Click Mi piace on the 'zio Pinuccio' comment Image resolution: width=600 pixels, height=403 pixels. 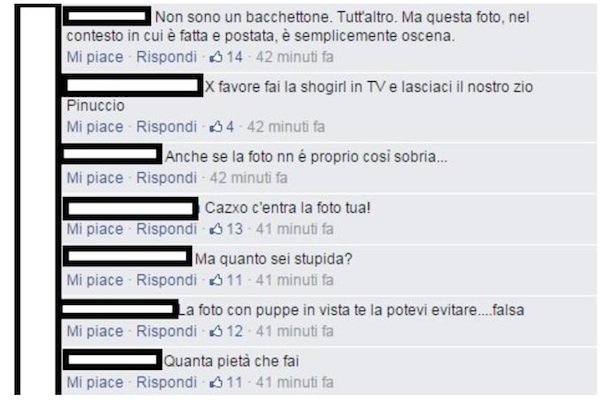click(x=95, y=127)
